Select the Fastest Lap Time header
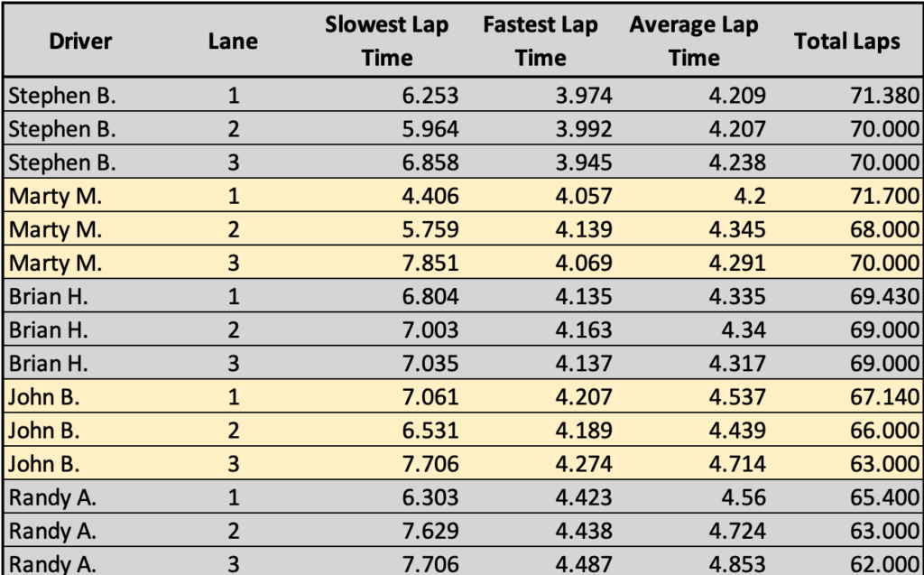The image size is (924, 575). click(x=540, y=42)
